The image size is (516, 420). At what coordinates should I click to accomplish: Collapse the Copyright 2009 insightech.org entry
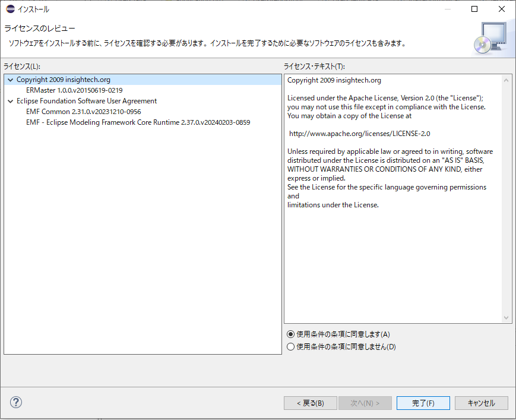pyautogui.click(x=10, y=79)
